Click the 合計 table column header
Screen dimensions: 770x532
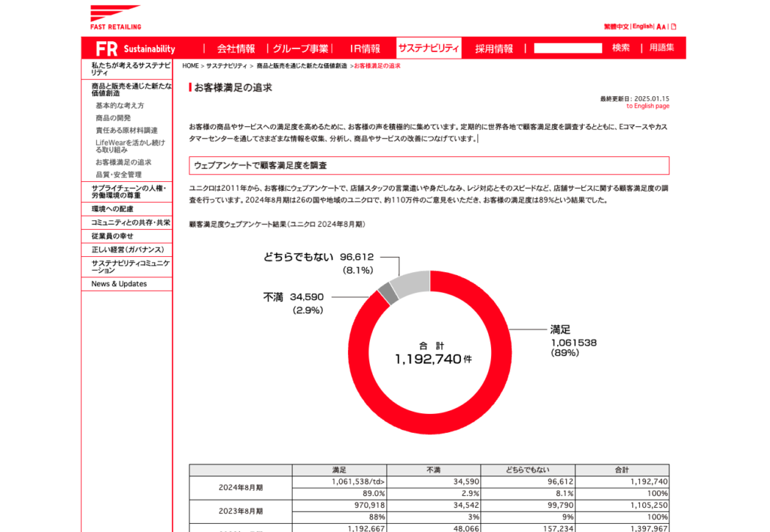pyautogui.click(x=622, y=470)
